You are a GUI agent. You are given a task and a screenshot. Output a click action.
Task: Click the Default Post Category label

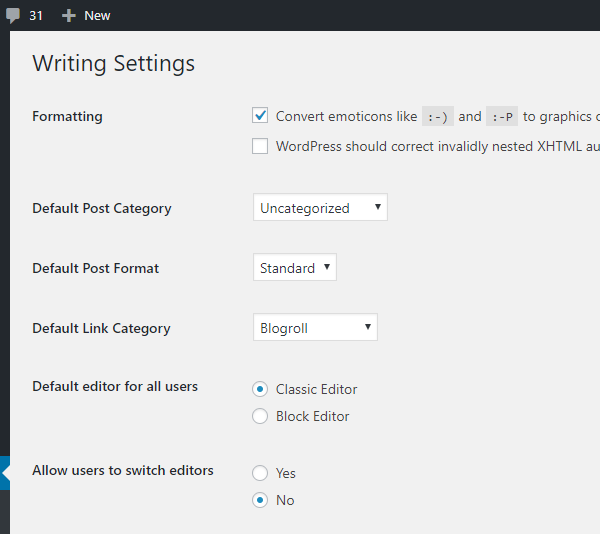pos(101,208)
